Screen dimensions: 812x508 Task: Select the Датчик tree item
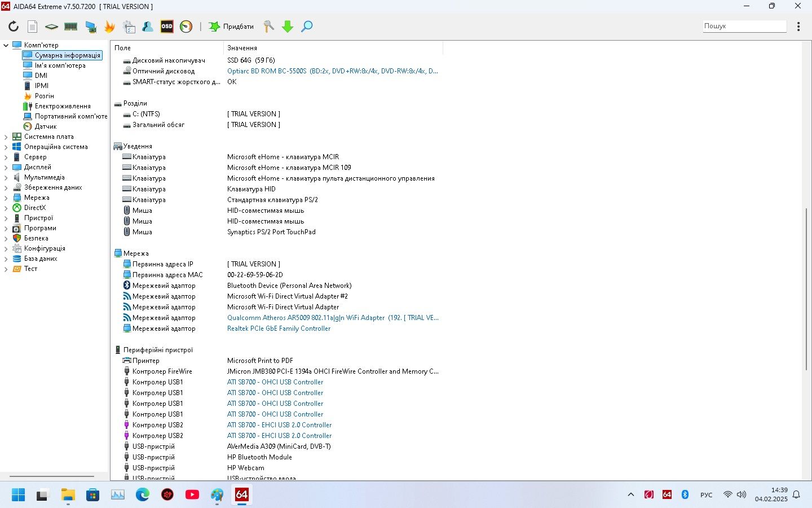click(45, 126)
